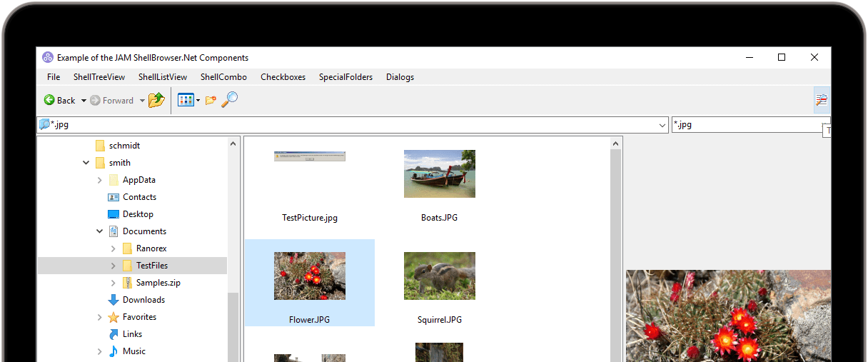Click the *.jpg filter input field
Screen dimensions: 868x362
(742, 125)
